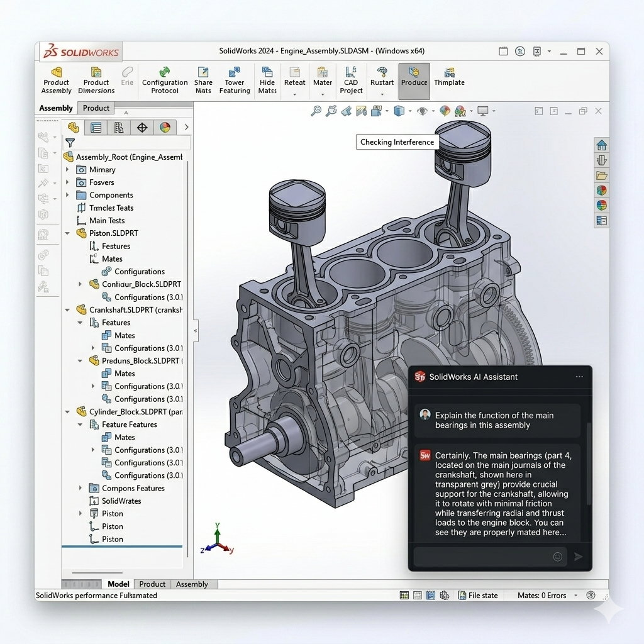This screenshot has height=644, width=644.
Task: Show more manager tabs with arrow
Action: pyautogui.click(x=186, y=127)
